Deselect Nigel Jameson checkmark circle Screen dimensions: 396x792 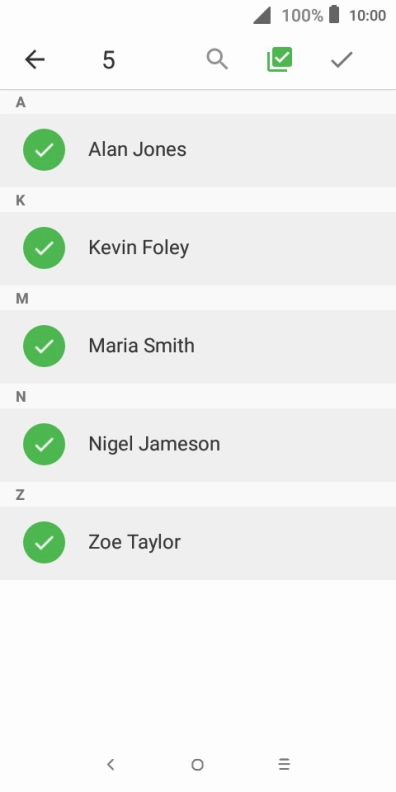tap(44, 444)
